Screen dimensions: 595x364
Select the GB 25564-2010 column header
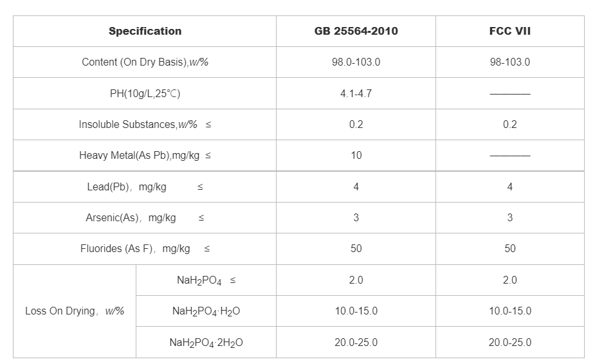356,31
